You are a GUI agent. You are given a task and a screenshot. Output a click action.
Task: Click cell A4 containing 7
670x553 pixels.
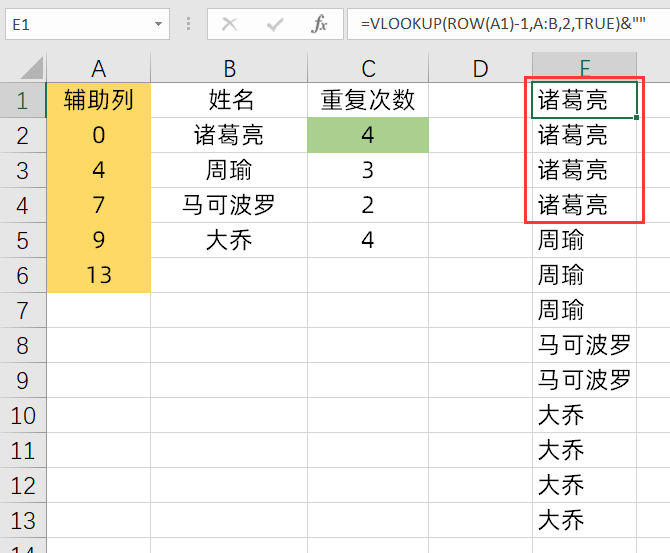coord(99,206)
